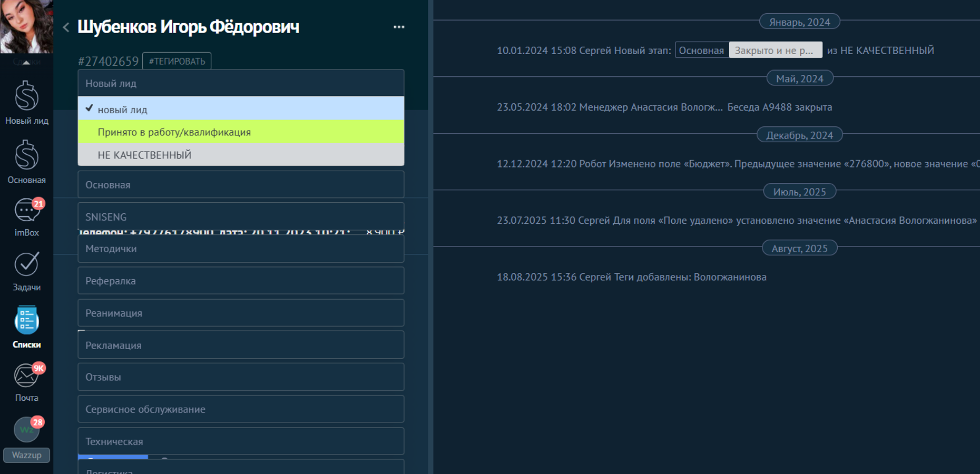Select stage НЕ КАЧЕСТВЕННЫЙ
Screen dimensions: 980x474
[x=241, y=155]
